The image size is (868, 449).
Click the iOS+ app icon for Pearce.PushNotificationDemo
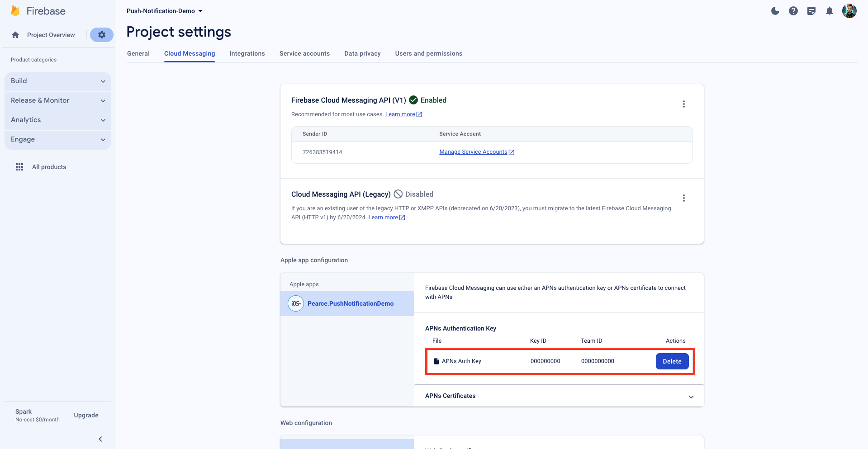296,303
